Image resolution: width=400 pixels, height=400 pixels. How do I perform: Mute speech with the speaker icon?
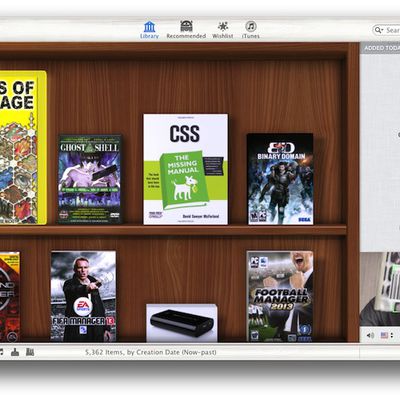point(370,335)
